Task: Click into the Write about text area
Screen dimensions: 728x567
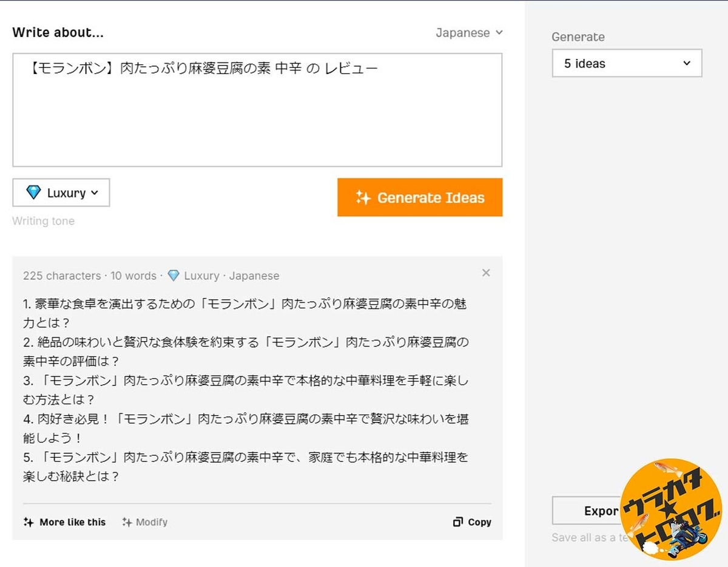Action: pos(257,110)
